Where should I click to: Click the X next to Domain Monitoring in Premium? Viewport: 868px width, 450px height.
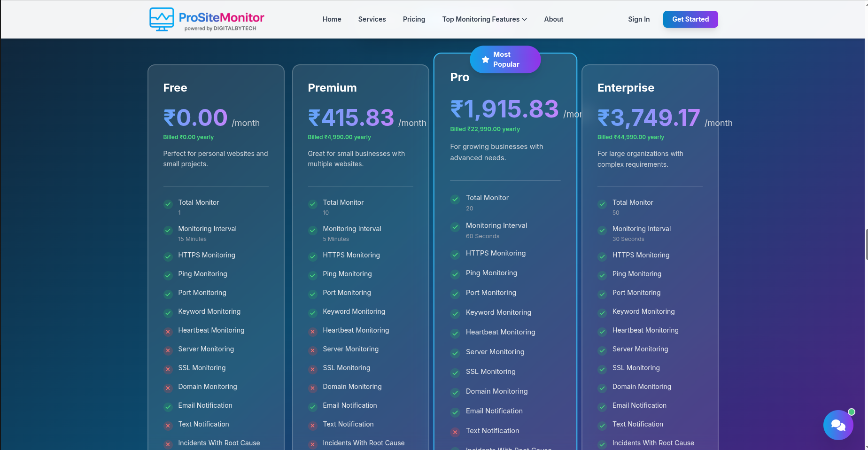312,388
